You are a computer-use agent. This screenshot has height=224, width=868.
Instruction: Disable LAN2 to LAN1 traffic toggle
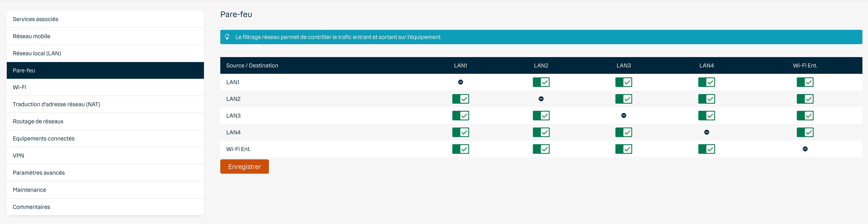coord(460,99)
